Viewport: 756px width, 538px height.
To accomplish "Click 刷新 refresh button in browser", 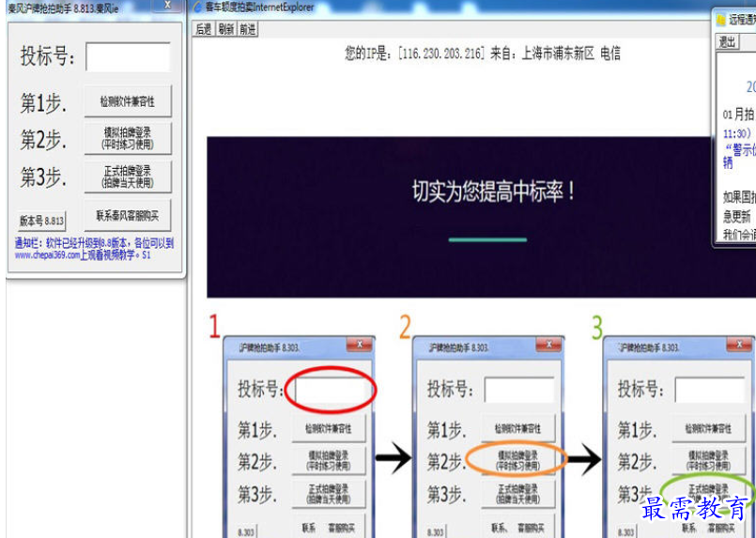I will pos(226,29).
